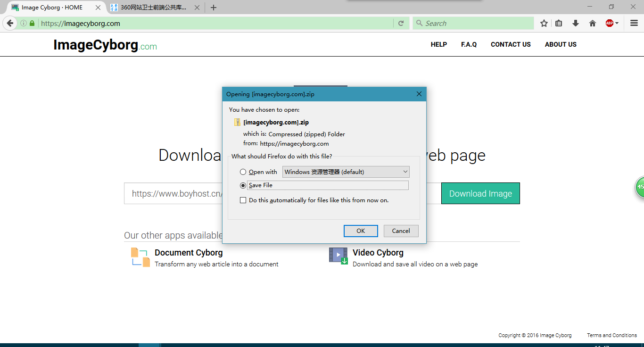Screen dimensions: 644x347
Task: Select the Open with radio button
Action: [243, 172]
